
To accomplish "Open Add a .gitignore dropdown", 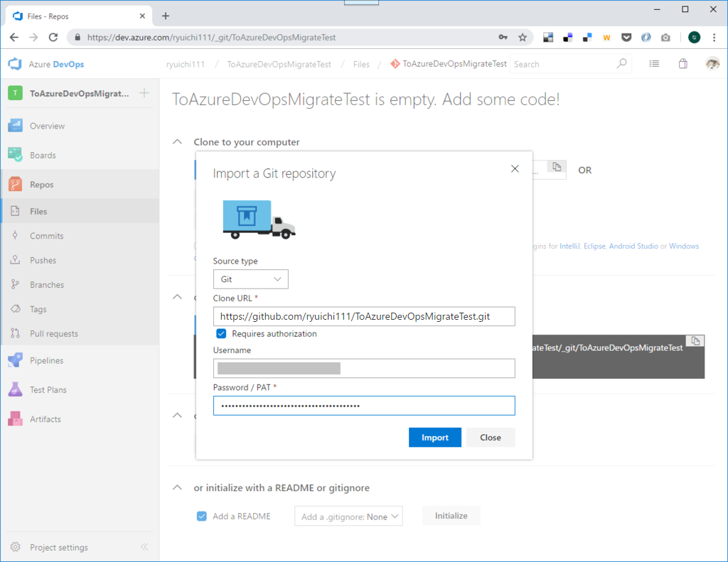I will tap(348, 516).
